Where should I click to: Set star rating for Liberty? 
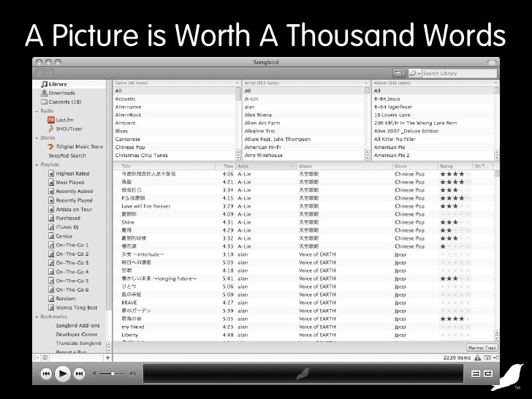[x=455, y=335]
